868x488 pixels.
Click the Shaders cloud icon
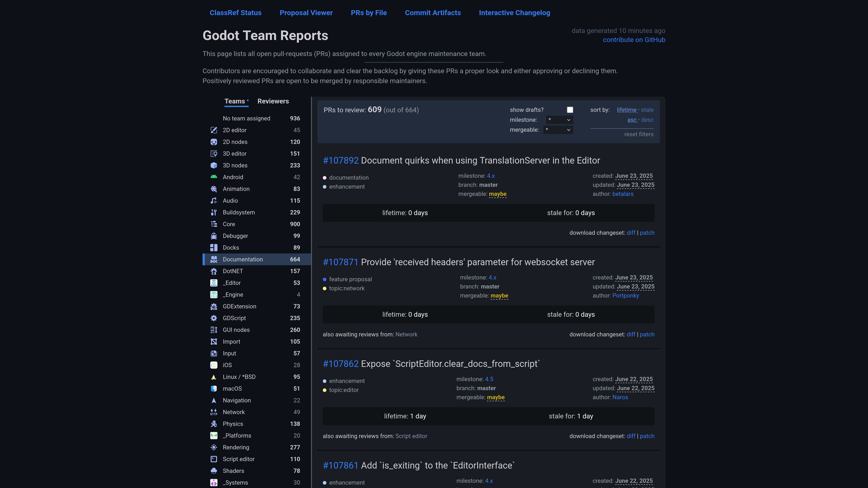point(214,471)
